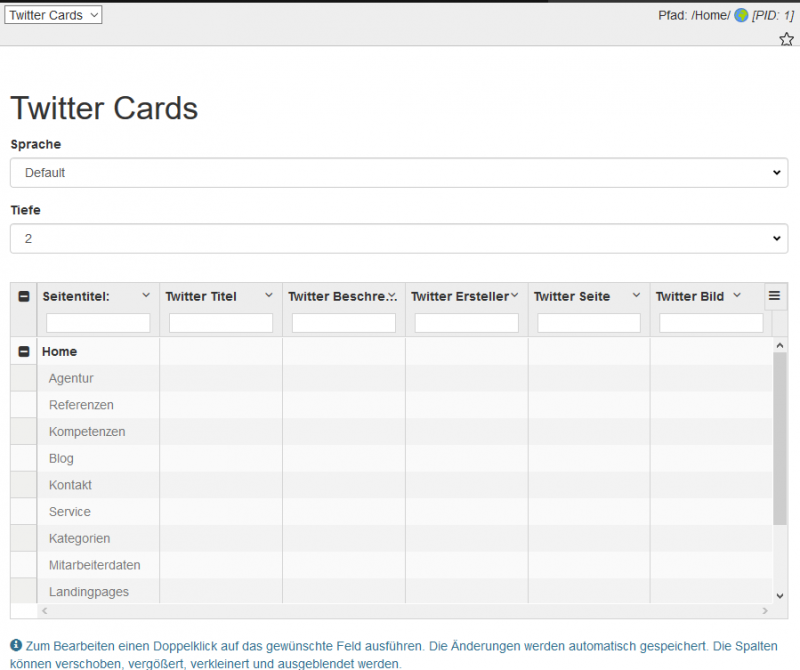
Task: Click the Twitter Titel cell for Home
Action: (x=221, y=352)
